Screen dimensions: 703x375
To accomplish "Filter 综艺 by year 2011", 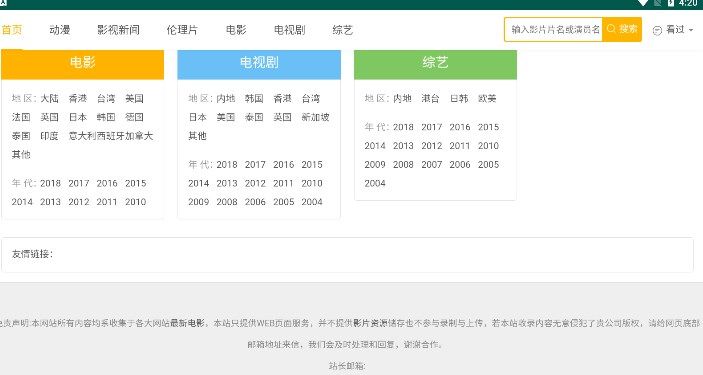I will coord(460,146).
